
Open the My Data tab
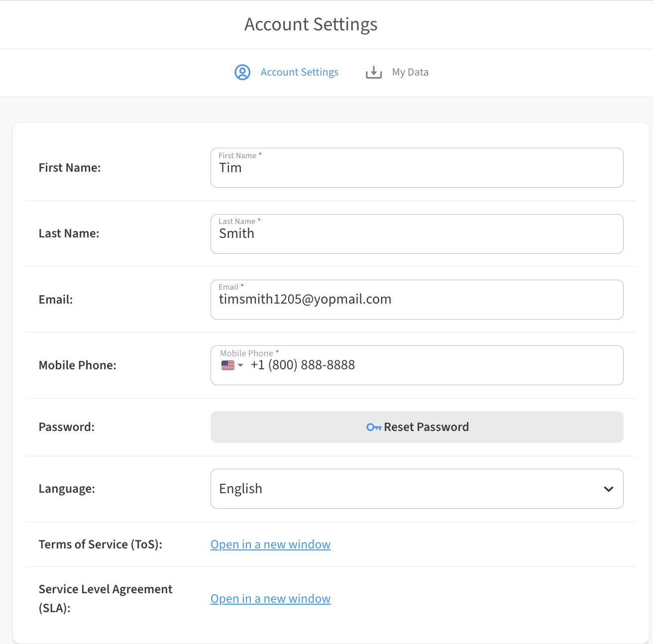point(410,72)
